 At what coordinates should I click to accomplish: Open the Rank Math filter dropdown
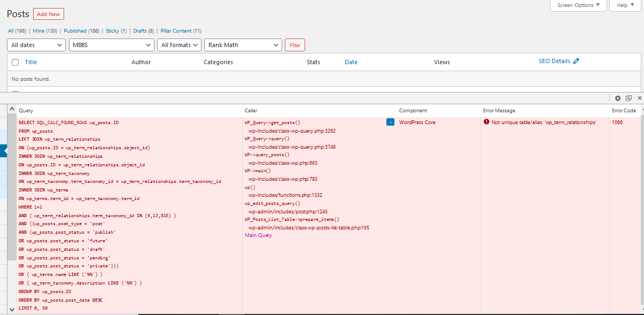(x=243, y=45)
